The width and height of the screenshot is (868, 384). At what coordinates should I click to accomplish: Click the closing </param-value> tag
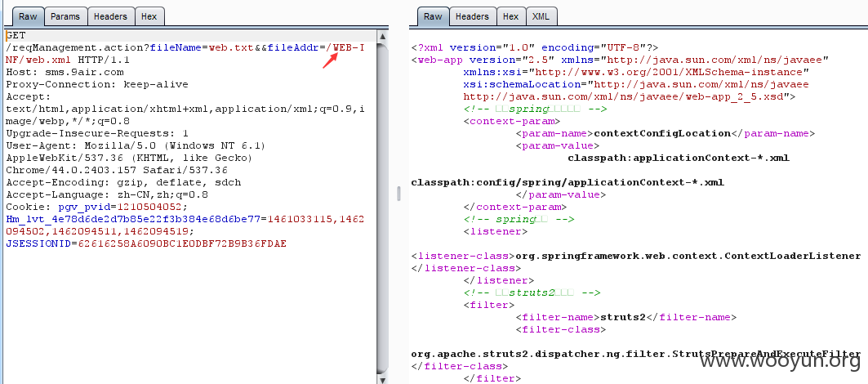[x=561, y=194]
